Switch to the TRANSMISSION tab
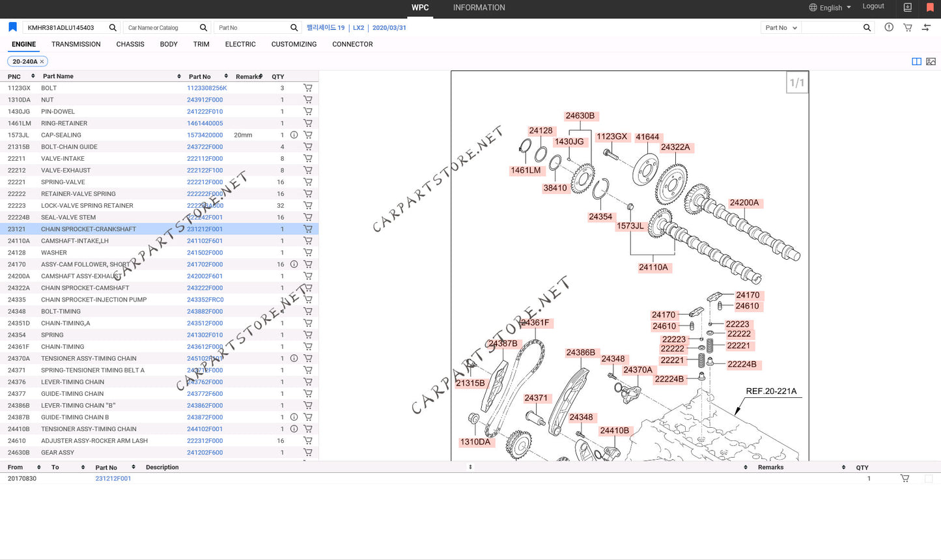This screenshot has width=941, height=560. pyautogui.click(x=76, y=44)
